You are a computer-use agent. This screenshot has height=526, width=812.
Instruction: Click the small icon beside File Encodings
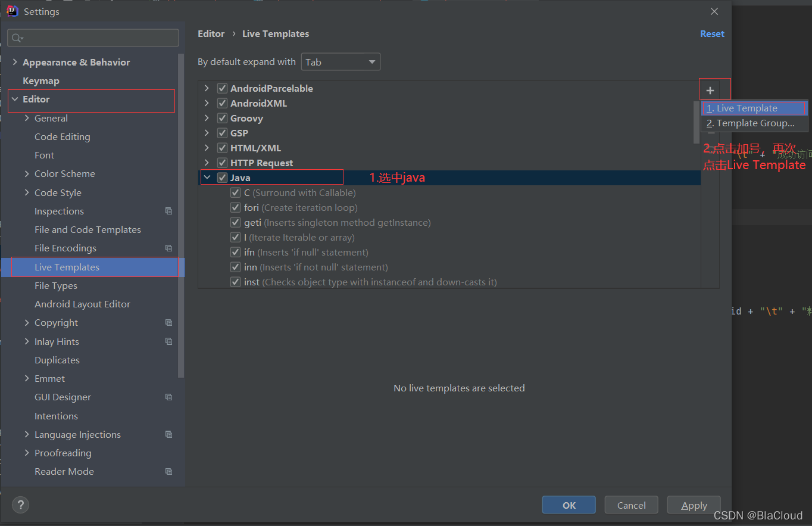168,248
